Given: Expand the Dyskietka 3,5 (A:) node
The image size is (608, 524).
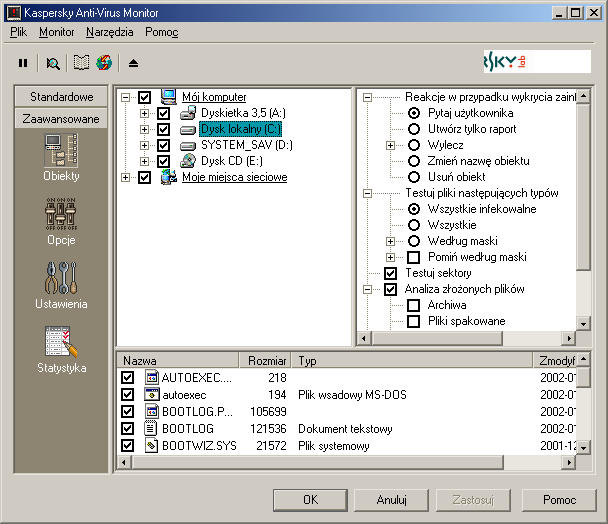Looking at the screenshot, I should click(144, 113).
